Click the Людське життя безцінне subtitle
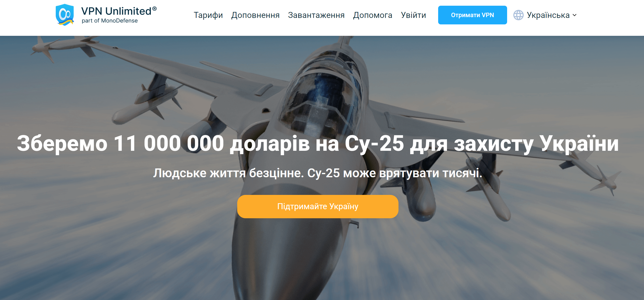This screenshot has height=300, width=644. point(318,173)
